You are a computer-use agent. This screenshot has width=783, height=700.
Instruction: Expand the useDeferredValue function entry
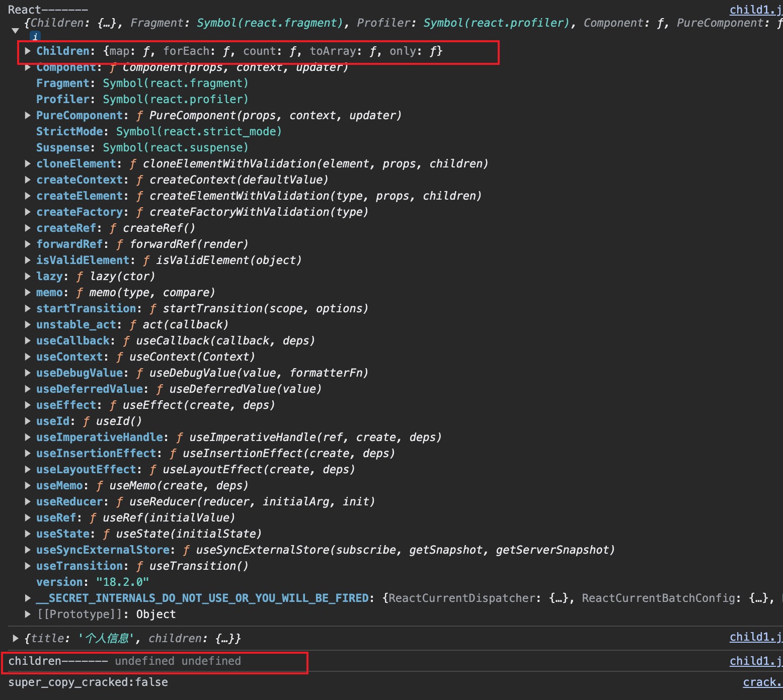(x=28, y=389)
